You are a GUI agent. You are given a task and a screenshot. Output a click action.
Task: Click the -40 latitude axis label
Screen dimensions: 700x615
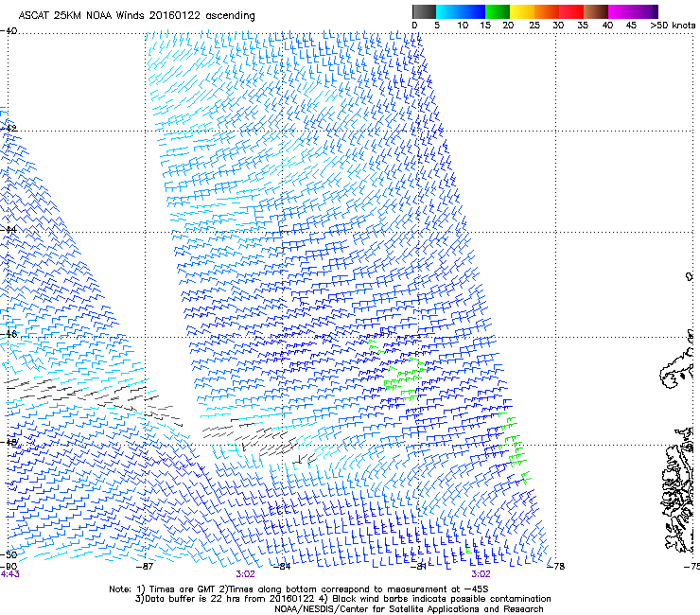9,31
